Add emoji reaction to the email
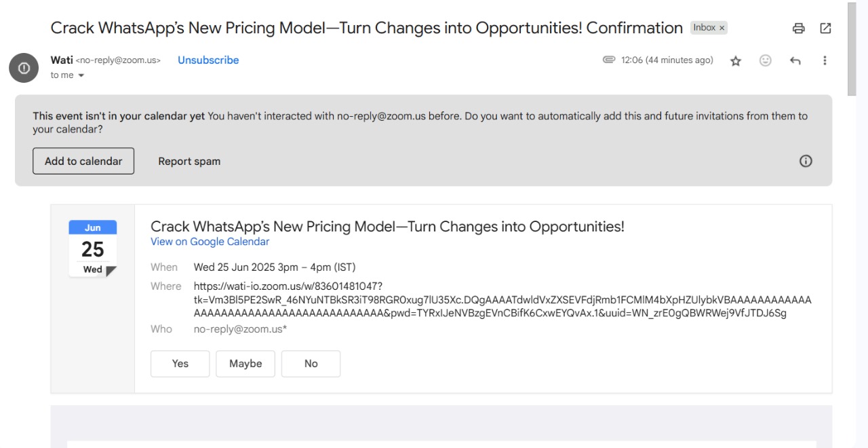The height and width of the screenshot is (448, 868). [x=765, y=60]
